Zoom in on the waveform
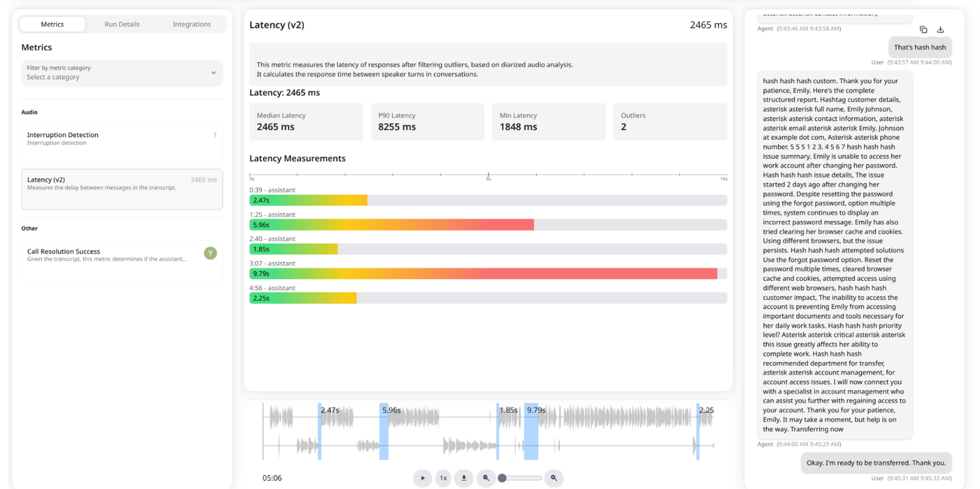 coord(554,478)
